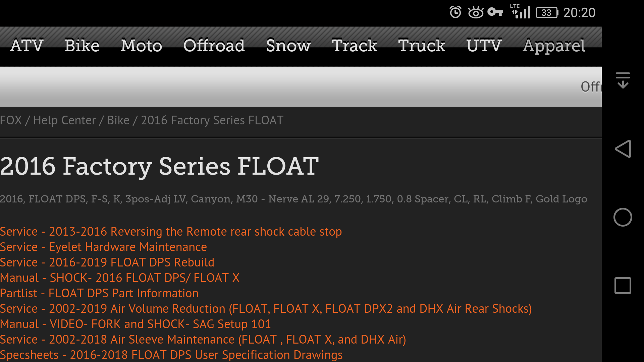Screen dimensions: 644x362
Task: Go to the Apparel section
Action: 554,46
